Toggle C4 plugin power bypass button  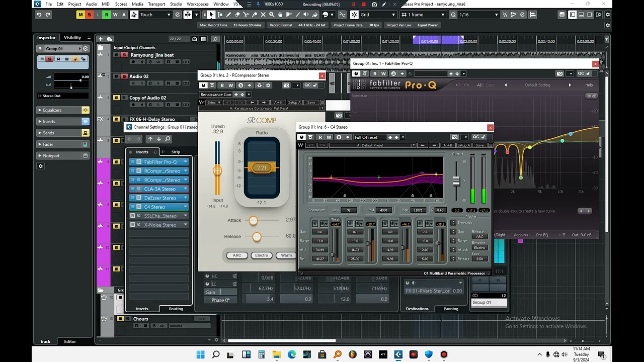point(302,137)
